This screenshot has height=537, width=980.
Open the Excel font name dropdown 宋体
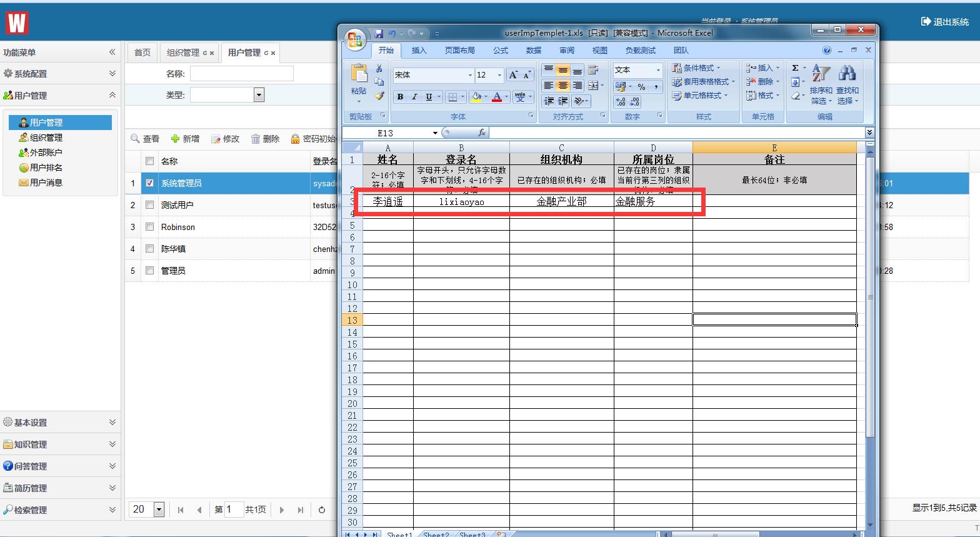pos(470,75)
